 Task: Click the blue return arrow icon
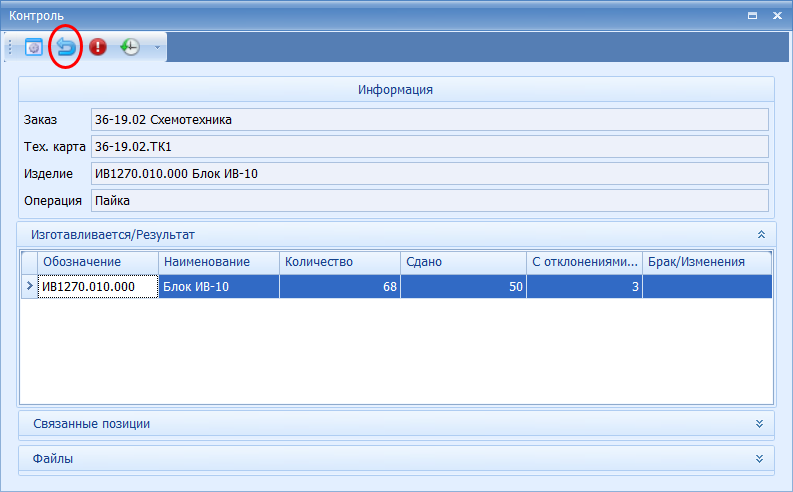click(66, 47)
